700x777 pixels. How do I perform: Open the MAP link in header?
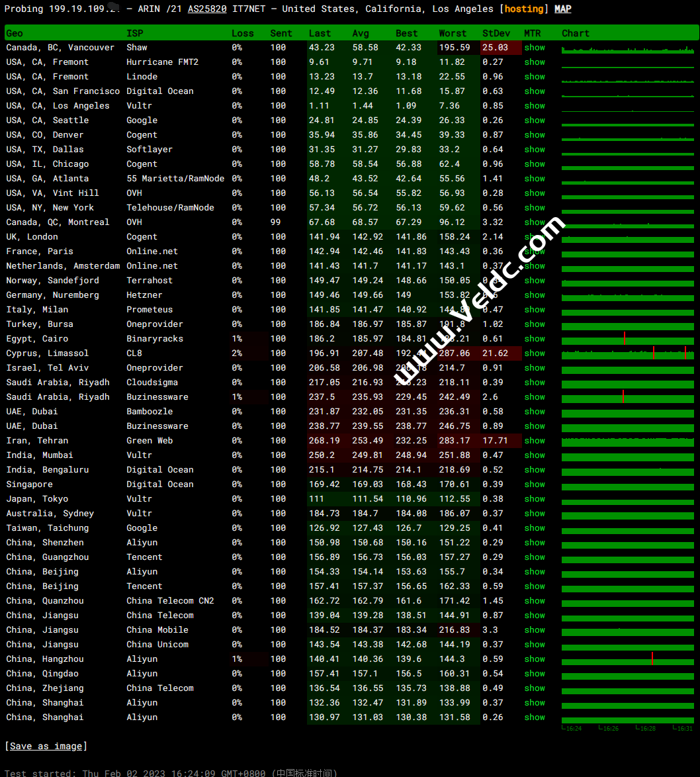(x=563, y=9)
